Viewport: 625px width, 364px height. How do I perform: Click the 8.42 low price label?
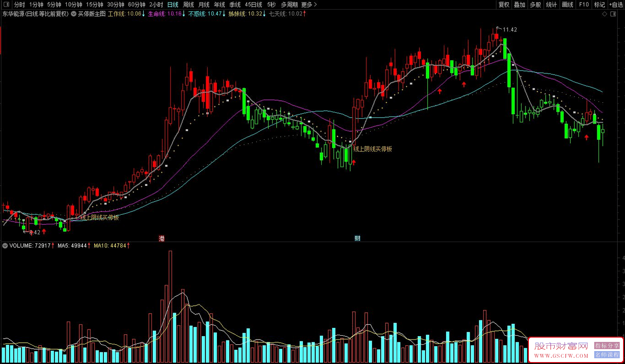[35, 232]
